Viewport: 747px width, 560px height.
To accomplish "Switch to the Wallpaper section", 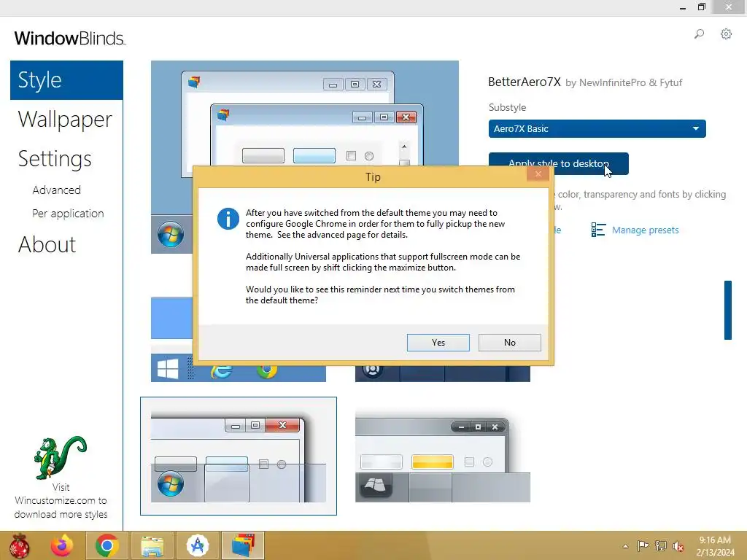I will tap(65, 119).
